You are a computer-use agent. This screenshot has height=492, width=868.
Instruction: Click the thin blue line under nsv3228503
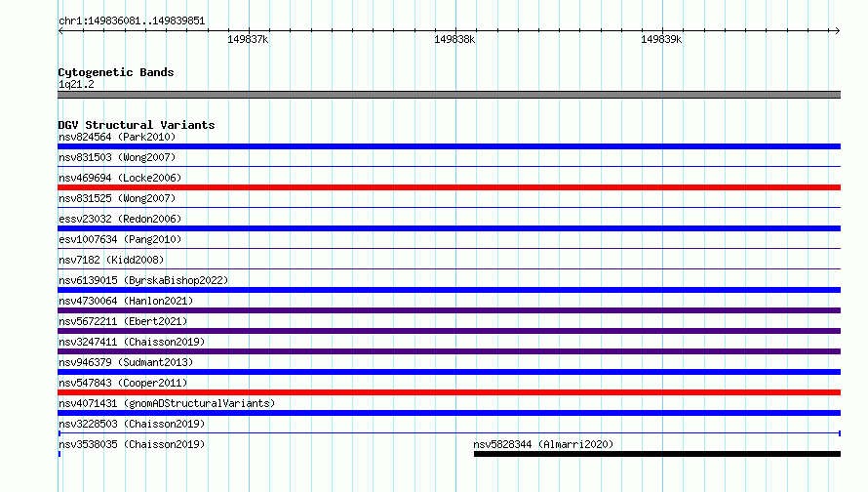point(449,433)
